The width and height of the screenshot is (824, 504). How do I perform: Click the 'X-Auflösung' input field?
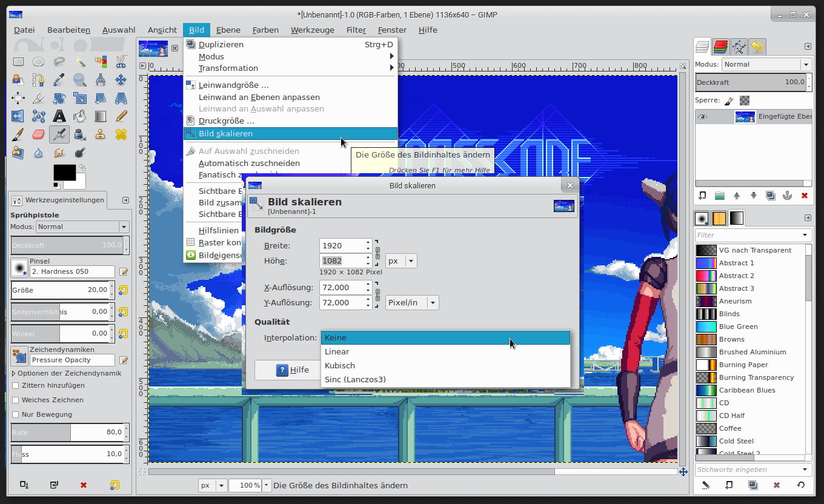click(x=342, y=287)
